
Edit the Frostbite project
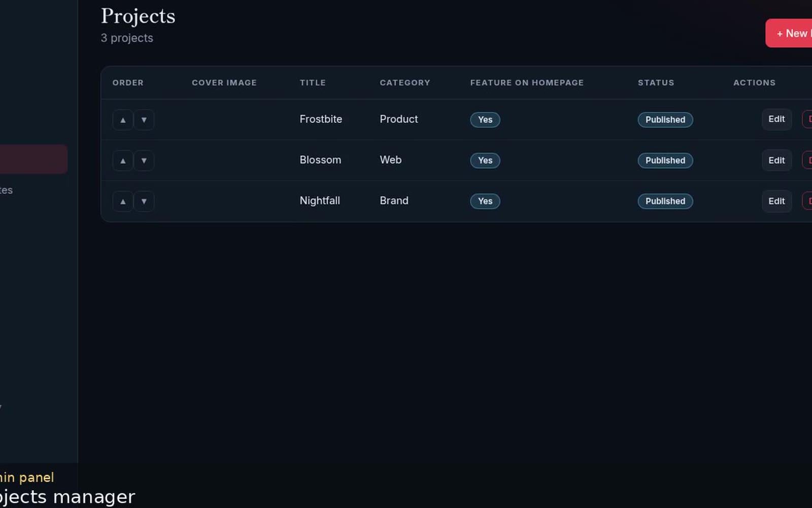click(x=776, y=119)
